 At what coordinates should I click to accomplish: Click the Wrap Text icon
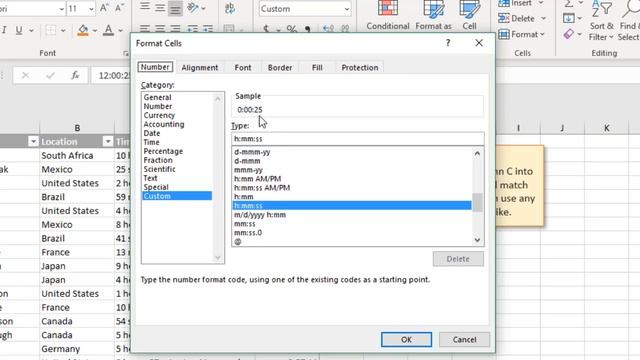(230, 8)
